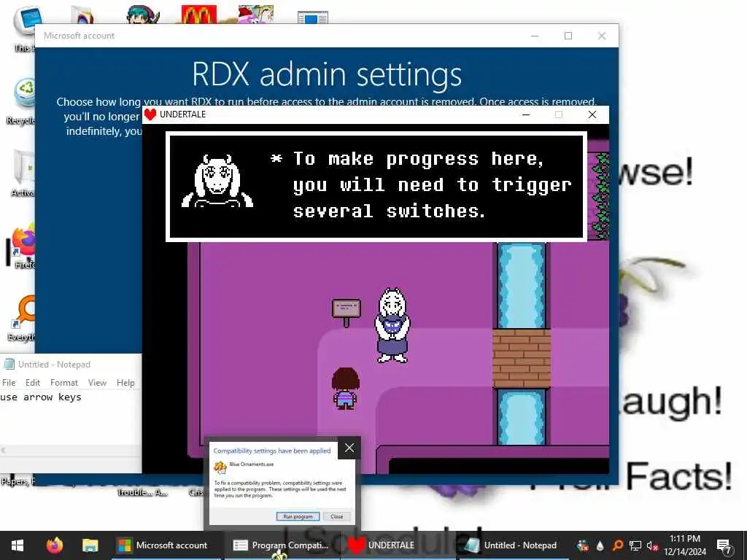Switch to Program Compatibility taskbar item
This screenshot has height=560, width=747.
point(282,545)
